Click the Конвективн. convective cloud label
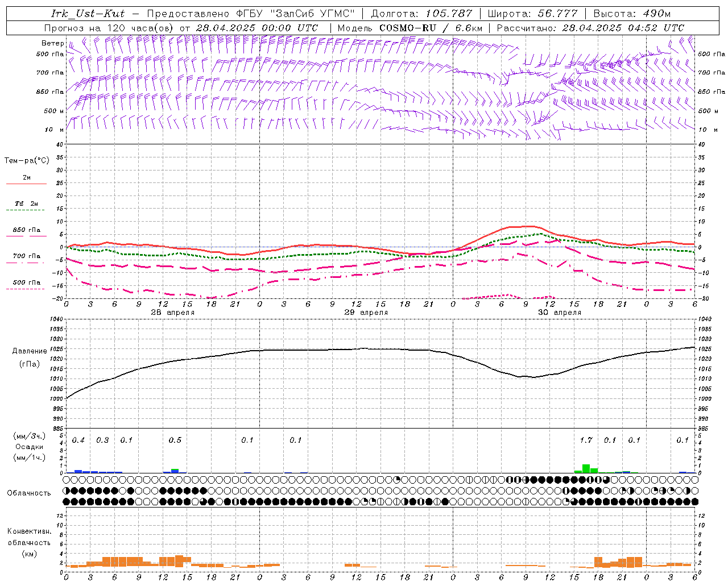This screenshot has width=728, height=582. 30,531
